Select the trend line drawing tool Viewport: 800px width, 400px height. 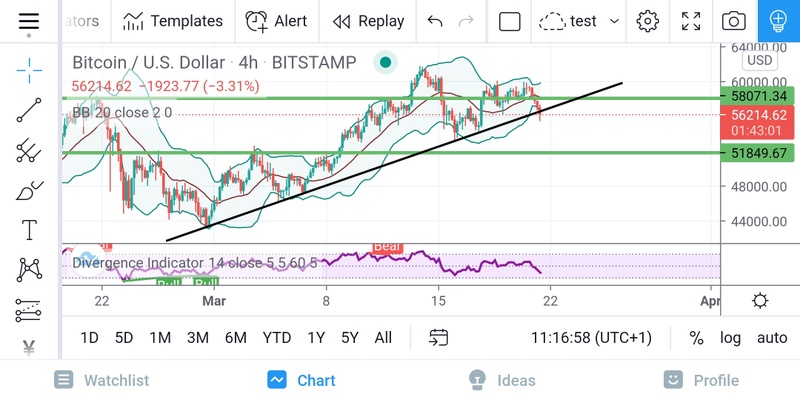point(29,110)
